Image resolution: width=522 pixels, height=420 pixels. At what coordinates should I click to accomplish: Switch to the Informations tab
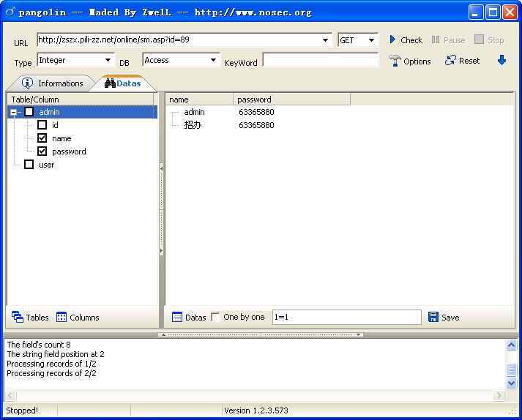(x=53, y=83)
